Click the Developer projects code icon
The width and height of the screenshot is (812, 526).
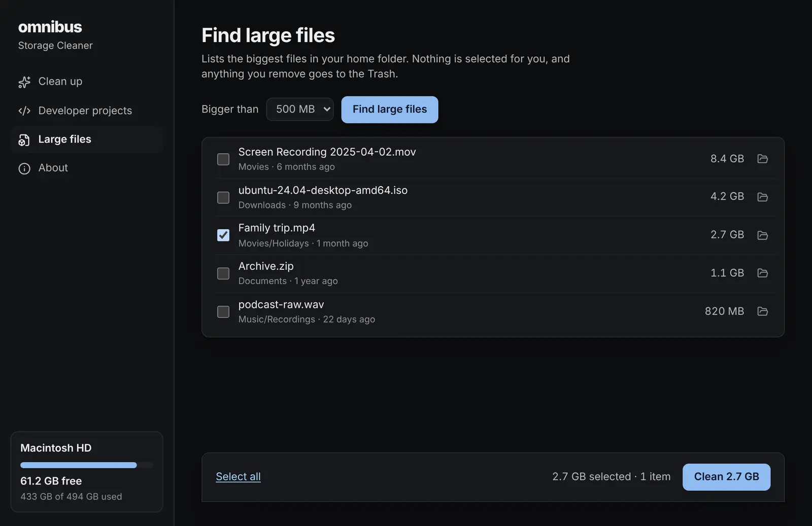tap(24, 111)
